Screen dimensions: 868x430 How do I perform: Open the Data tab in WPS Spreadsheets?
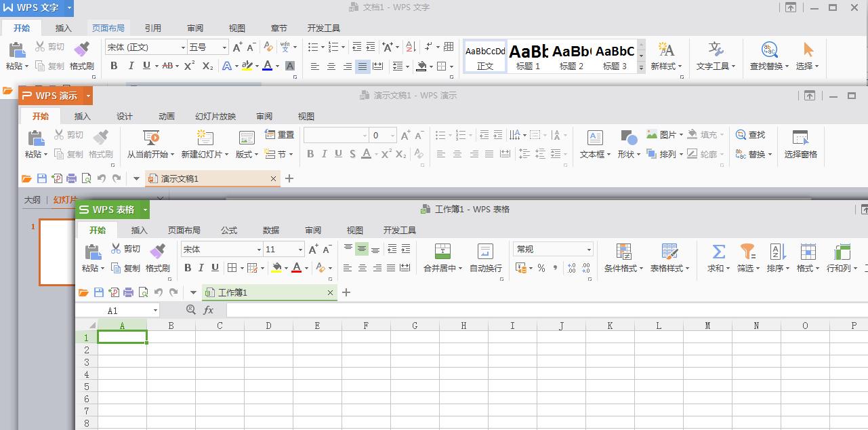click(271, 230)
